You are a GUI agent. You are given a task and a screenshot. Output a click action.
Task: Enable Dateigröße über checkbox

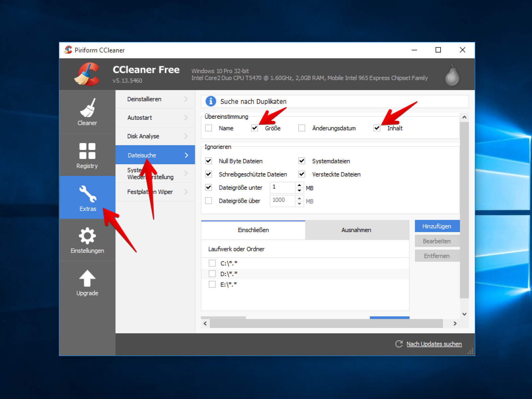[x=208, y=201]
